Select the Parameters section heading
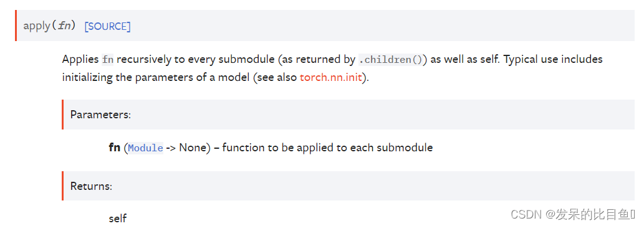The width and height of the screenshot is (644, 226). point(100,115)
